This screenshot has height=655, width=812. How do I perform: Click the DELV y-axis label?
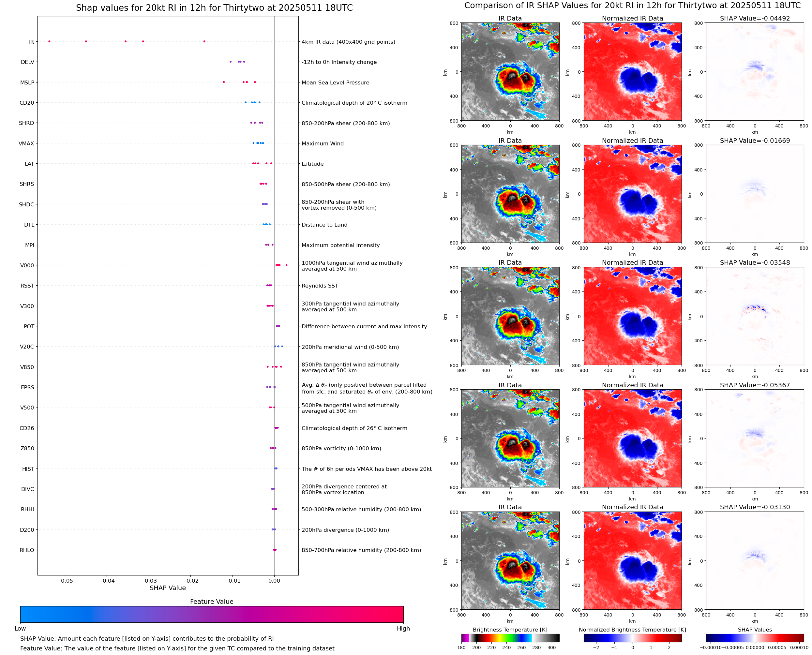point(27,62)
